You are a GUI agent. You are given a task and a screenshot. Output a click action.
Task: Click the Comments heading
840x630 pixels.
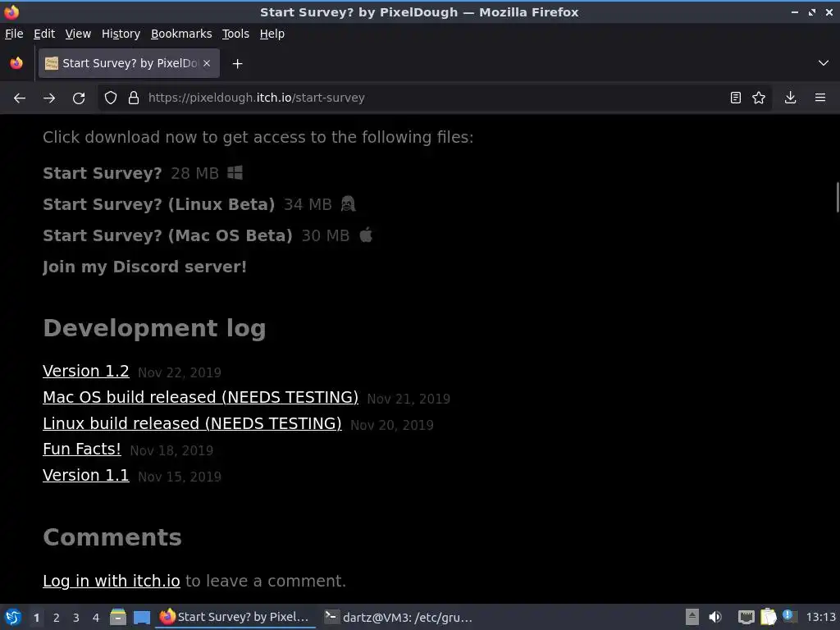pyautogui.click(x=112, y=537)
